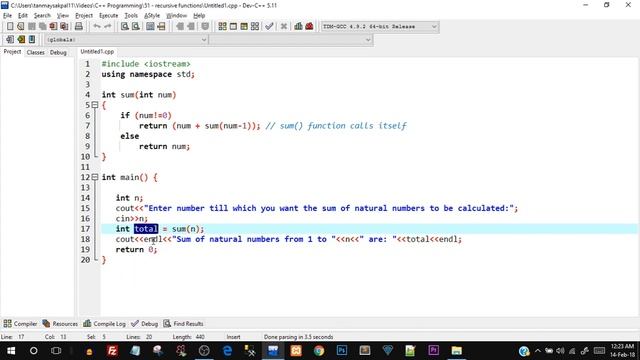
Task: Click line number 20 in the gutter
Action: click(x=85, y=260)
